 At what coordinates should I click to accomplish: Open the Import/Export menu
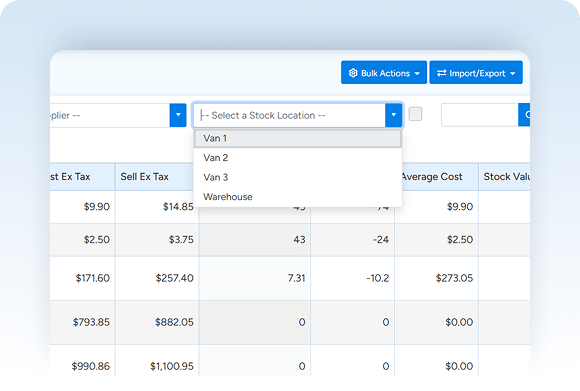click(x=476, y=73)
